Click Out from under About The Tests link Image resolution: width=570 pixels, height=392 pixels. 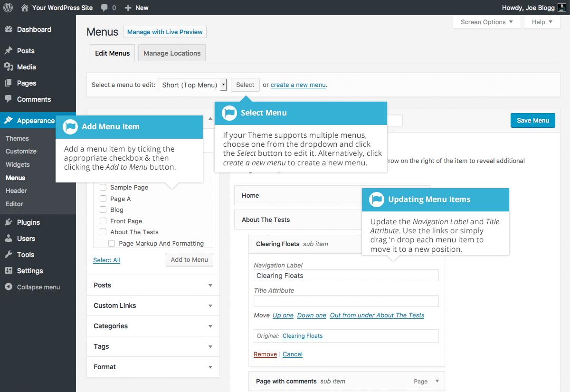[x=377, y=315]
